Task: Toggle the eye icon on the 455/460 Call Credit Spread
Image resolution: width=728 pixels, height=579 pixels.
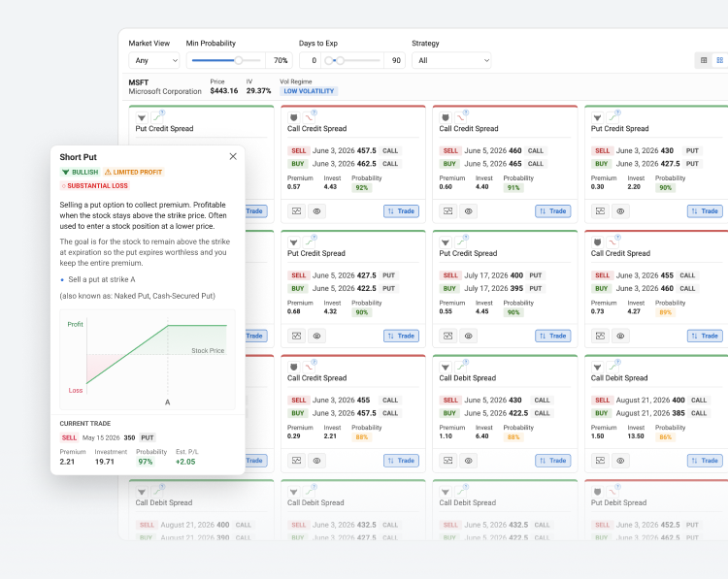Action: coord(620,336)
